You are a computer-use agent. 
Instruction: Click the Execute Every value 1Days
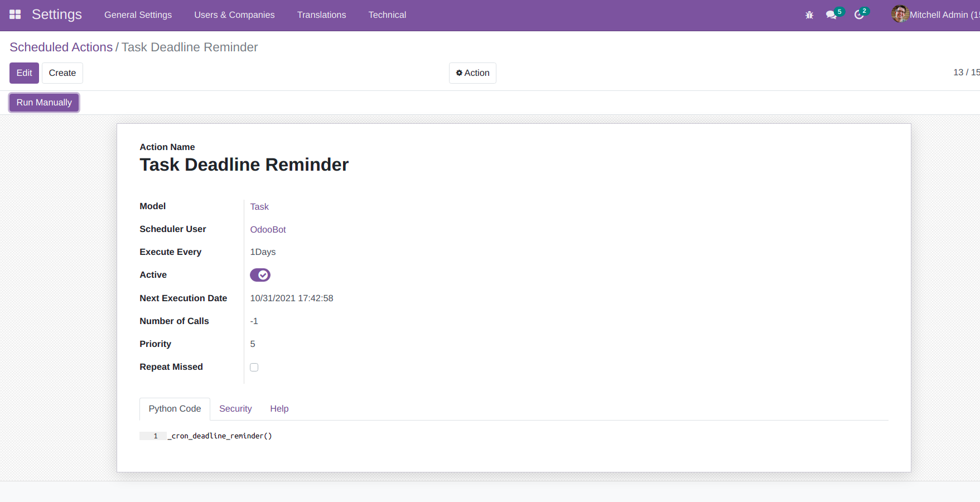(x=263, y=252)
